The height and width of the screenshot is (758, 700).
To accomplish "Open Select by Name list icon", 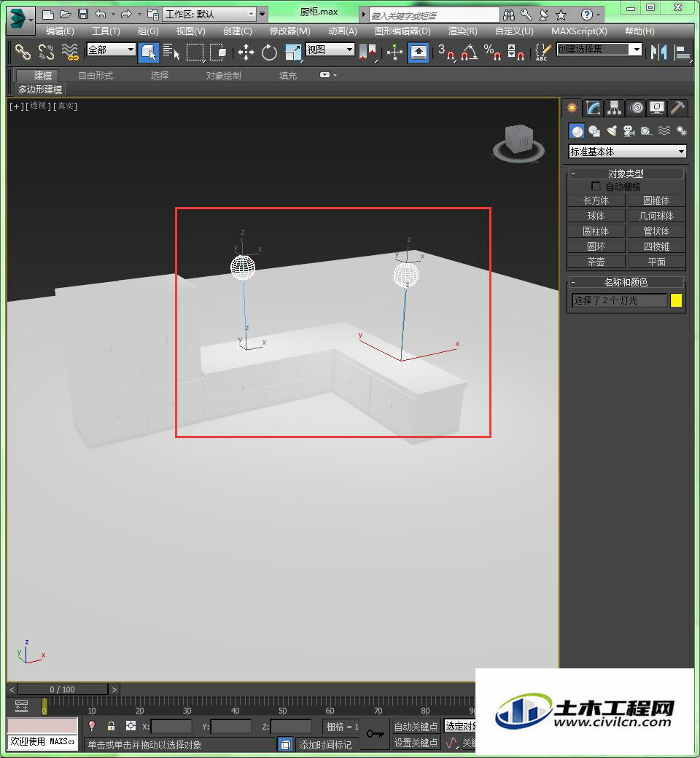I will click(x=171, y=52).
